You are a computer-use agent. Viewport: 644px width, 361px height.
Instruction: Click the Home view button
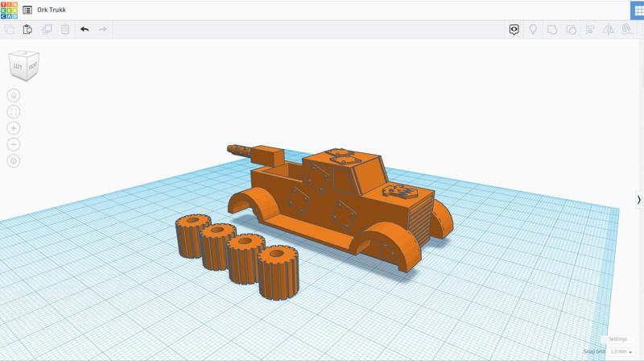[x=14, y=95]
